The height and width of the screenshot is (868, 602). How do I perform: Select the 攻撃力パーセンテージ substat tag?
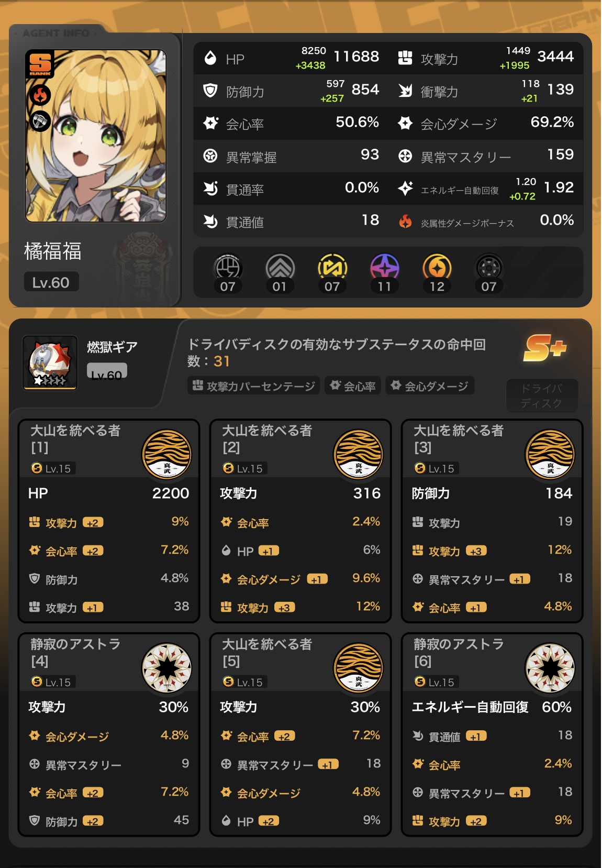point(253,386)
